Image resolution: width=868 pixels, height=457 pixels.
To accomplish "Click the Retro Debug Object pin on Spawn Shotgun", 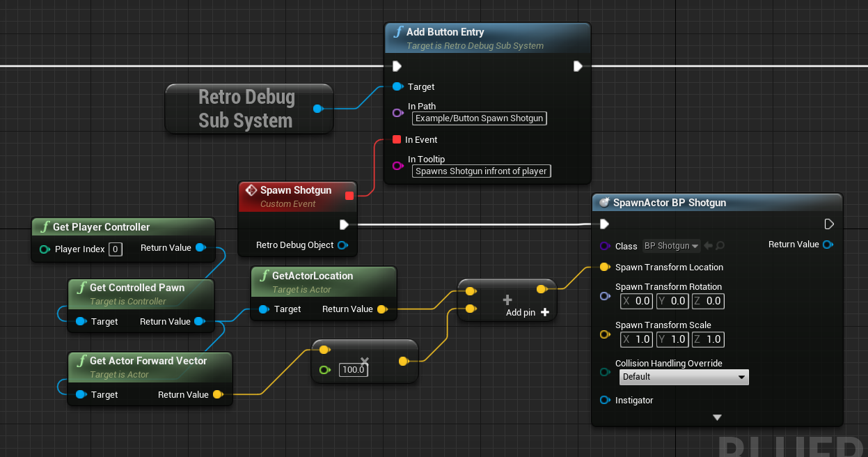I will [x=342, y=245].
